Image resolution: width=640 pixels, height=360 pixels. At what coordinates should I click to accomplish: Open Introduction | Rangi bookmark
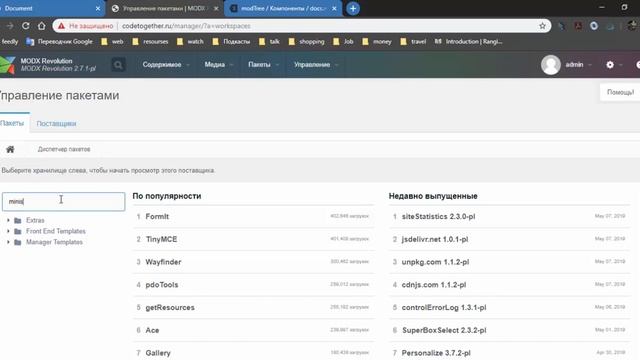pos(468,41)
